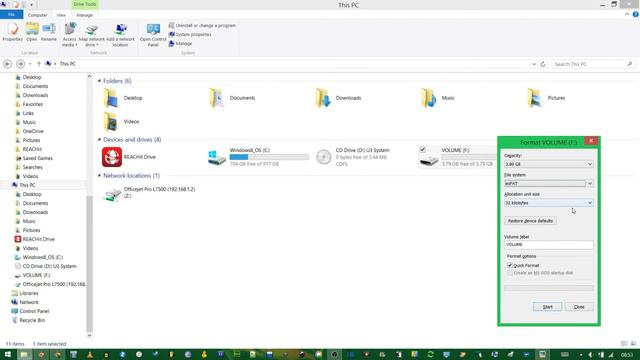Collapse the Devices and drives (4) group

click(99, 140)
